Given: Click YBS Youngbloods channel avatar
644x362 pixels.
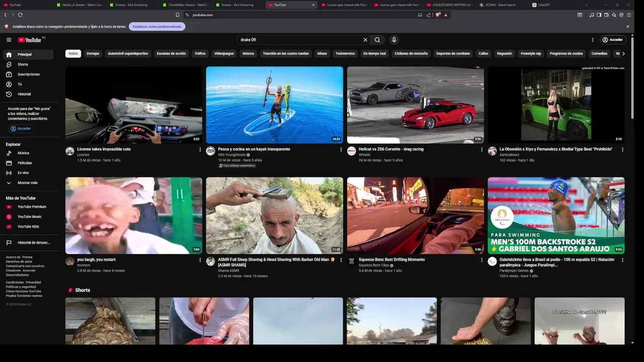Looking at the screenshot, I should point(211,151).
